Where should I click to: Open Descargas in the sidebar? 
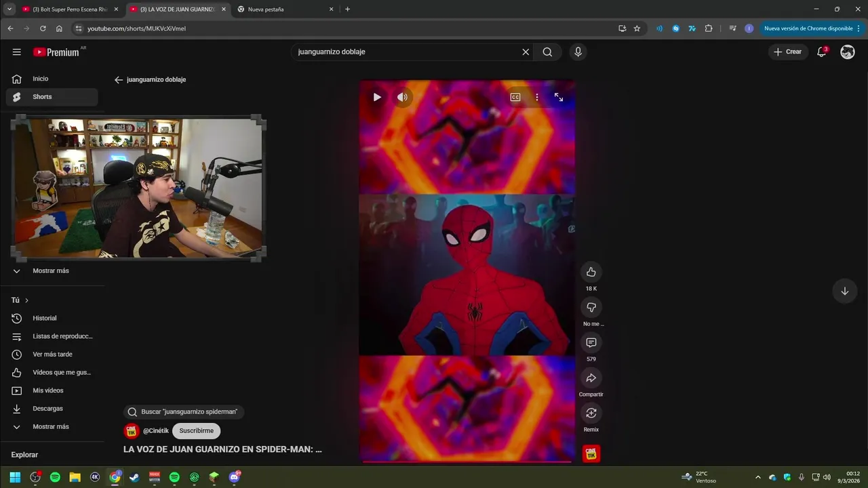click(x=52, y=409)
